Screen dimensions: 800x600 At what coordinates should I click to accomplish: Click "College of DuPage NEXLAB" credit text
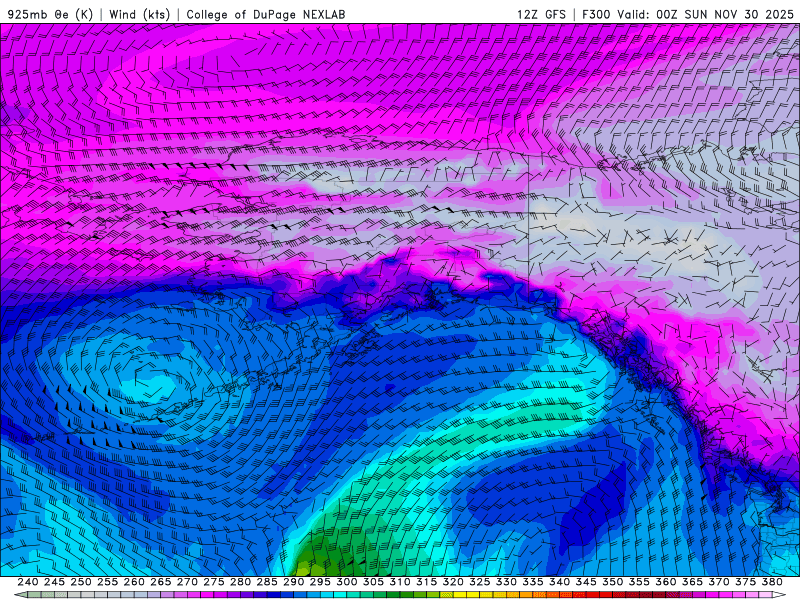pos(265,14)
